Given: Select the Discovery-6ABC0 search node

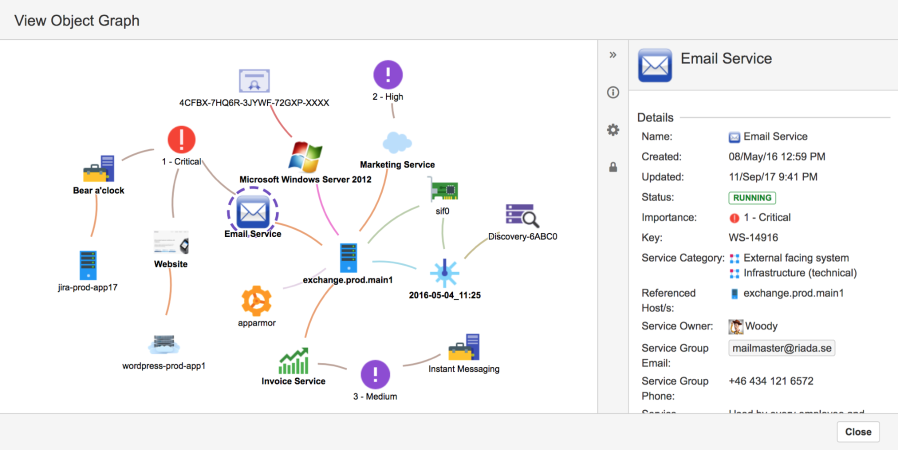Looking at the screenshot, I should point(522,216).
